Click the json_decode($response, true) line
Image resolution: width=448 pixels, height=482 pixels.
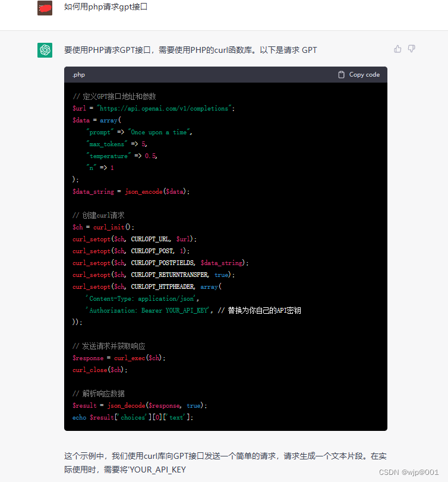point(140,405)
